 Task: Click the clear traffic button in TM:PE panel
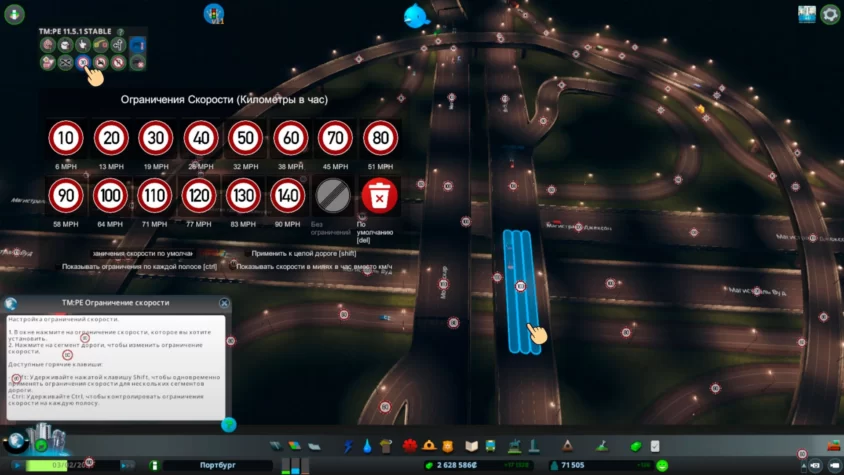(138, 62)
